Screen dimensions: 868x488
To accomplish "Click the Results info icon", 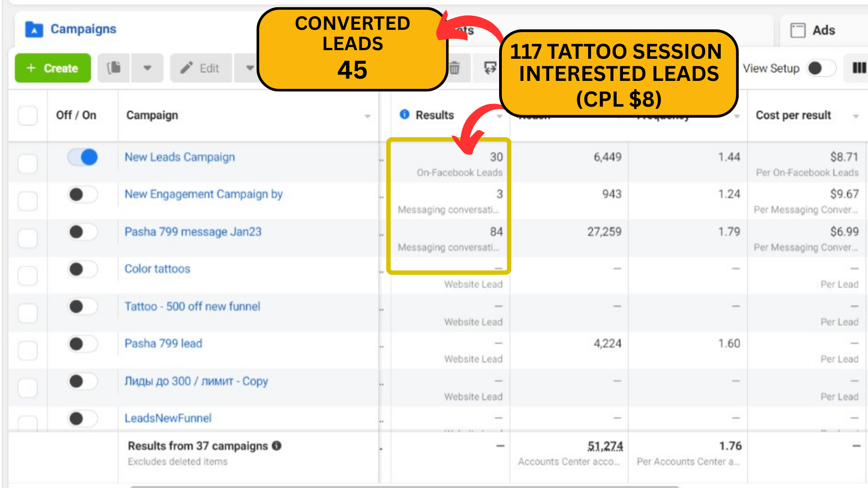I will point(405,115).
